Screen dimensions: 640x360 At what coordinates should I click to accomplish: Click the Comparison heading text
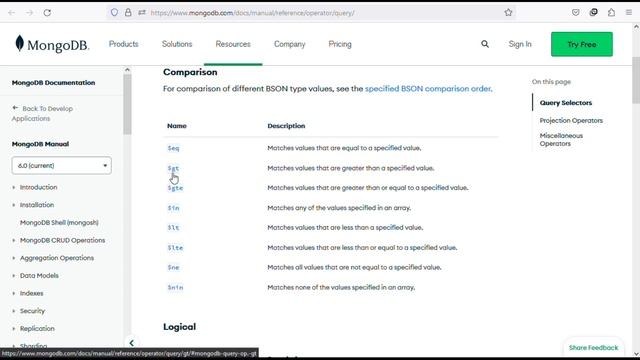pyautogui.click(x=190, y=72)
